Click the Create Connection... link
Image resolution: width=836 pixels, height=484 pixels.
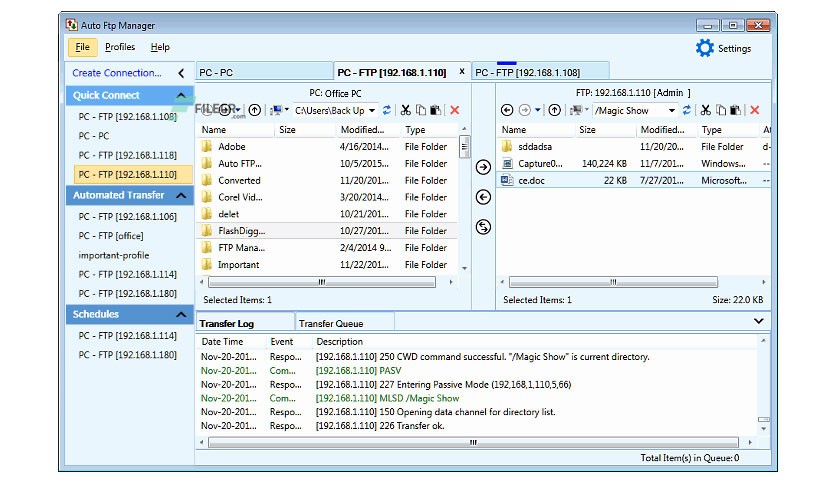point(117,73)
